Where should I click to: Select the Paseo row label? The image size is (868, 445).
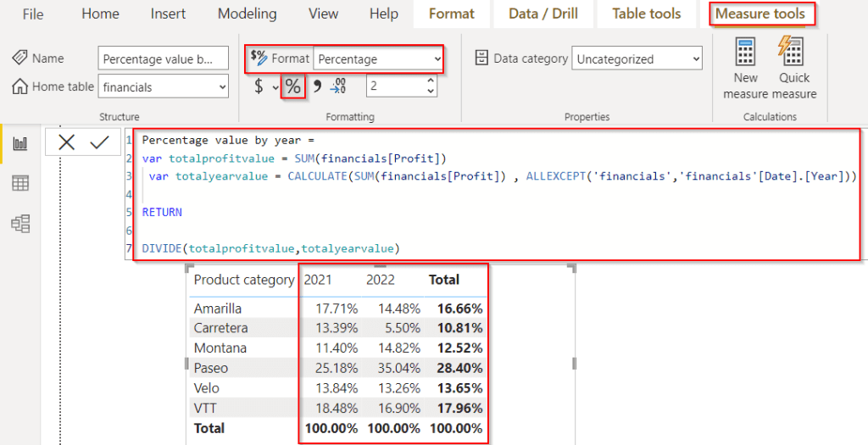[x=211, y=368]
